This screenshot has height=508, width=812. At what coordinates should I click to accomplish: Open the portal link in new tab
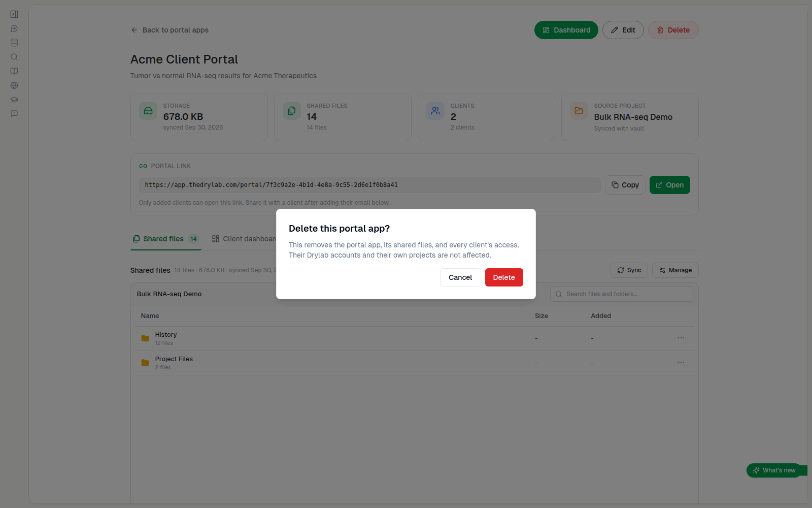click(x=670, y=185)
